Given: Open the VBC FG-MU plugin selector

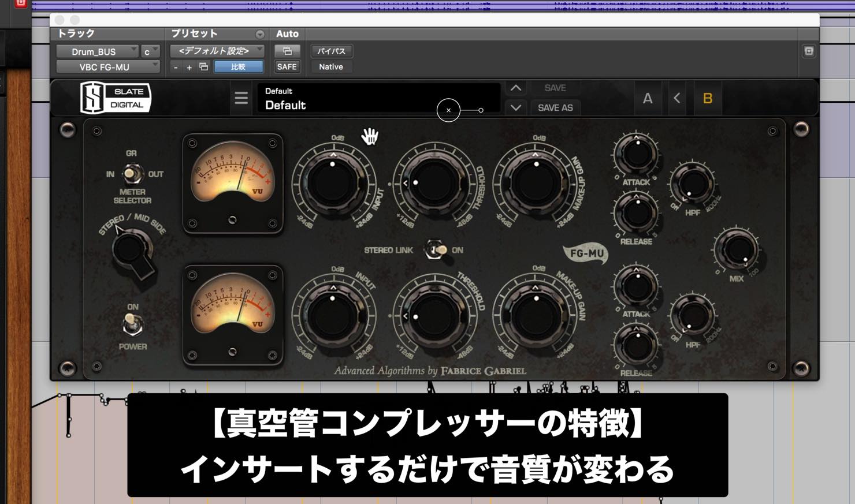Looking at the screenshot, I should (107, 67).
